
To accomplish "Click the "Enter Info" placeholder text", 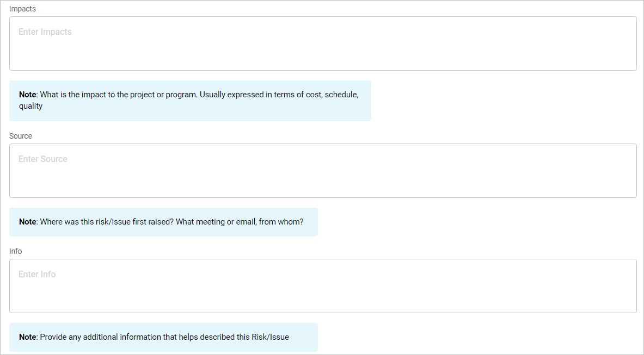I will [37, 275].
